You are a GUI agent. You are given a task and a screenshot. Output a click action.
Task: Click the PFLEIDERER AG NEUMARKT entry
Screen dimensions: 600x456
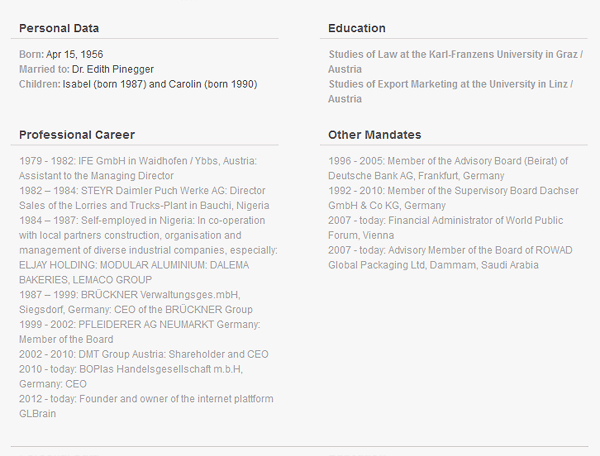coord(139,332)
